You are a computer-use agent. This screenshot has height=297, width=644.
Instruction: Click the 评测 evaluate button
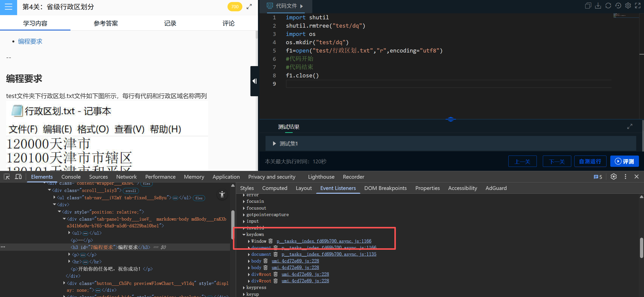(624, 161)
